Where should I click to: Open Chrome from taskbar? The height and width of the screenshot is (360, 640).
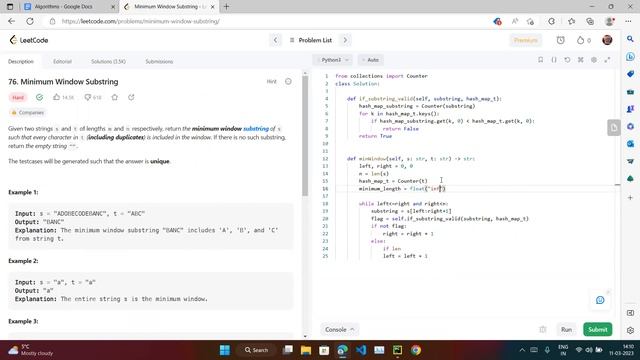point(416,350)
